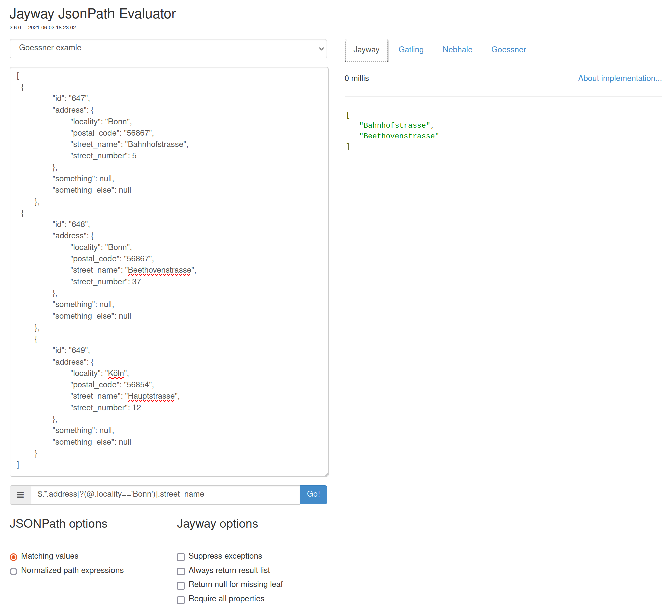Viewport: 672px width, 616px height.
Task: Enable Return null for missing leaf
Action: (x=181, y=585)
